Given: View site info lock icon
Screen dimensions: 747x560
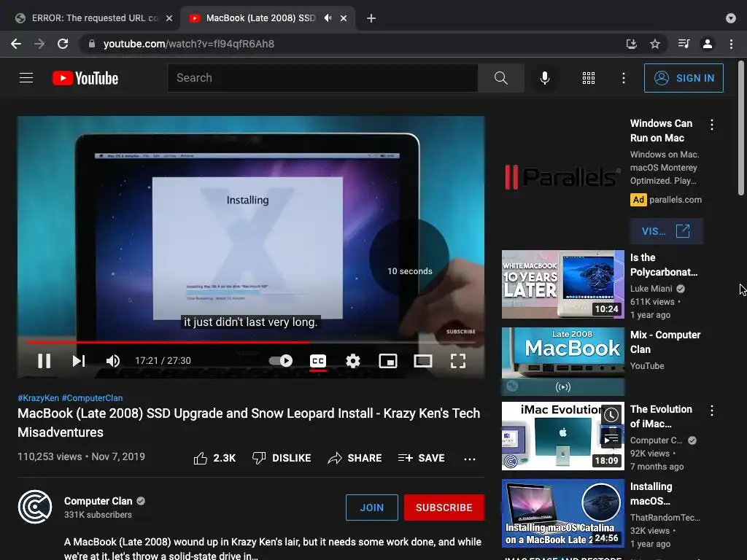Looking at the screenshot, I should [x=92, y=44].
